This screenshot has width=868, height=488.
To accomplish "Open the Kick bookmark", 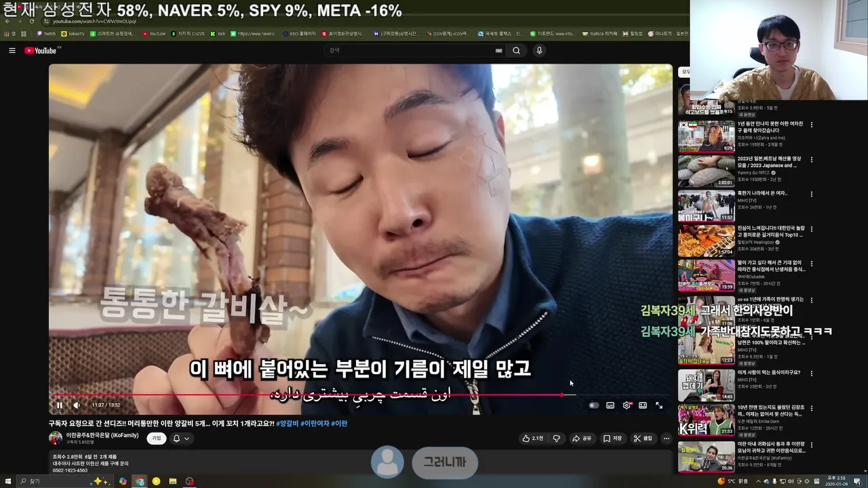I will 218,33.
